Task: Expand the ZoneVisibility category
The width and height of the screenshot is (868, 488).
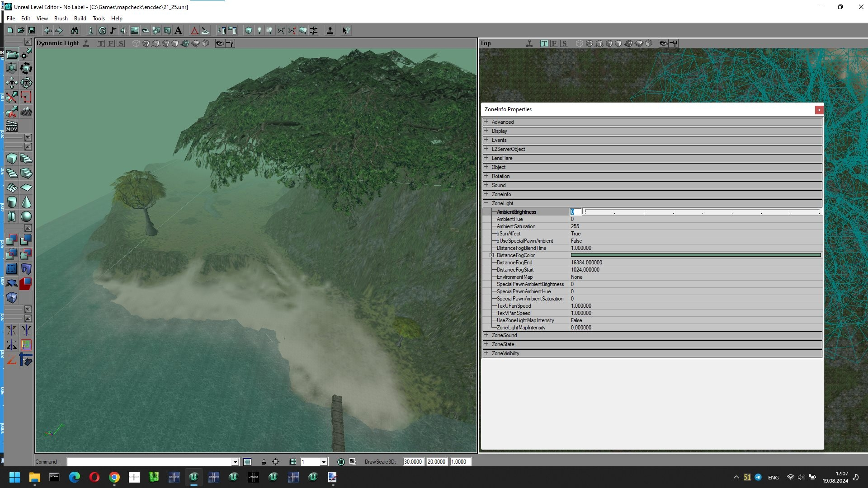Action: tap(486, 353)
